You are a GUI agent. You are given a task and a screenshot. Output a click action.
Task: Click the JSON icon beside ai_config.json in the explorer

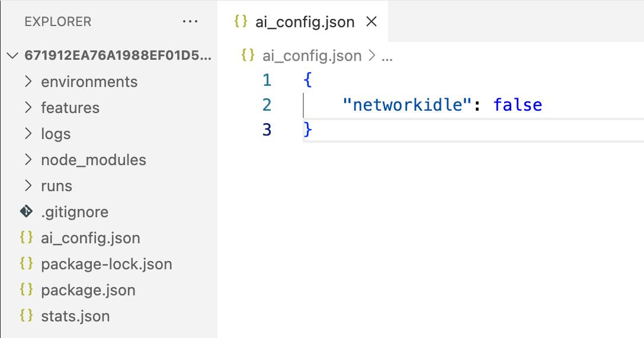pos(26,237)
